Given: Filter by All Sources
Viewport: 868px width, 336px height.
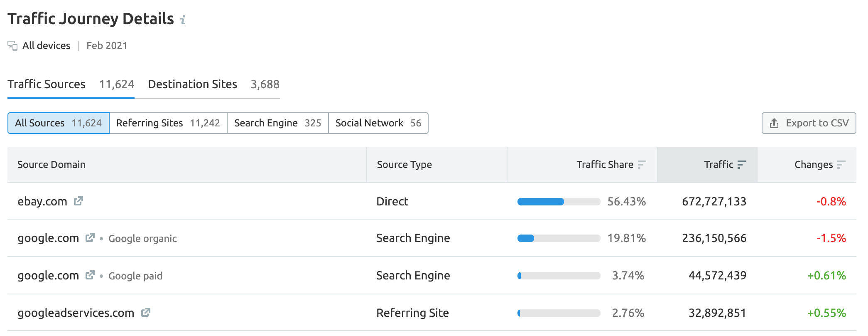Looking at the screenshot, I should pos(58,123).
